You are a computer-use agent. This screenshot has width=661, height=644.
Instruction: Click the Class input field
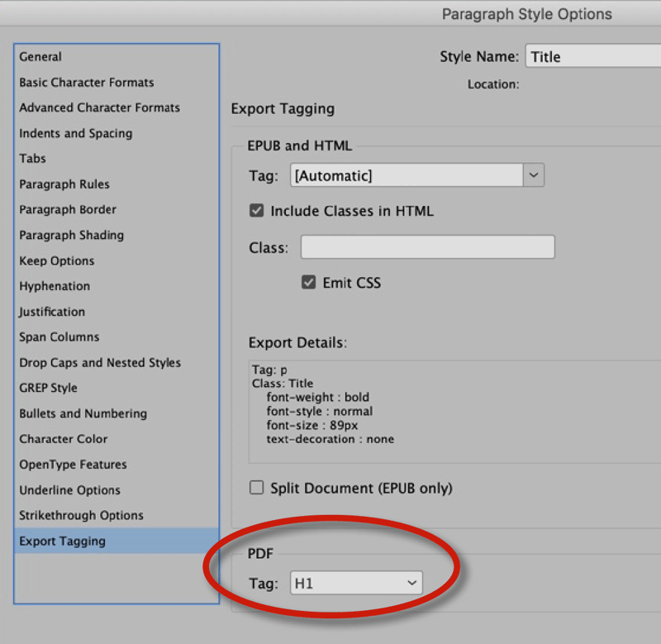pyautogui.click(x=427, y=246)
